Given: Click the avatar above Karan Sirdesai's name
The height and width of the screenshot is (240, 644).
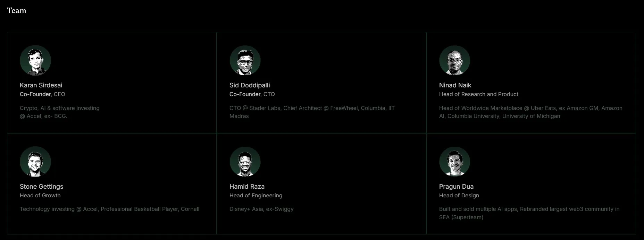Looking at the screenshot, I should tap(35, 60).
